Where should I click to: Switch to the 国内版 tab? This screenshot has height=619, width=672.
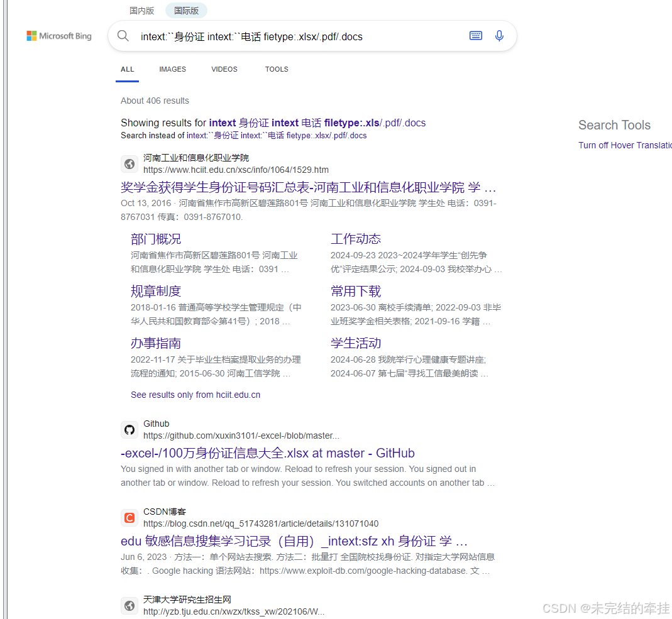point(142,11)
